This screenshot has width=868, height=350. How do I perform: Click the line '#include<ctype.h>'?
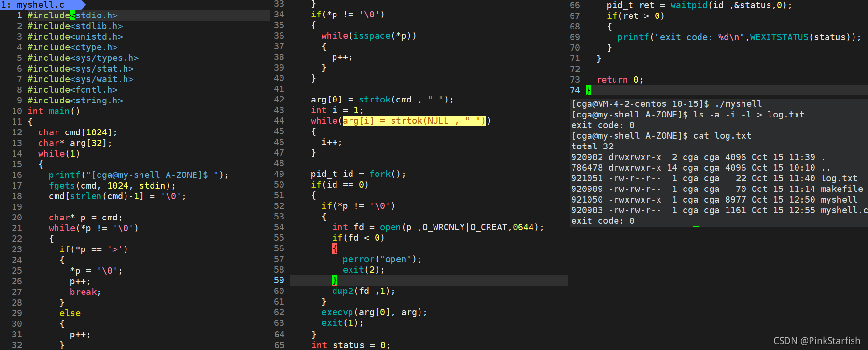tap(72, 47)
